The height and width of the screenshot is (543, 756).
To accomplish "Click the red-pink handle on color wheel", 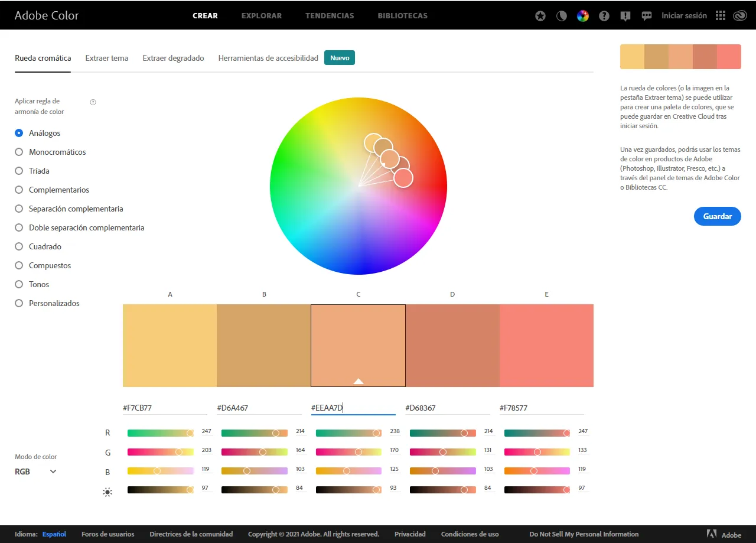I will click(x=403, y=177).
